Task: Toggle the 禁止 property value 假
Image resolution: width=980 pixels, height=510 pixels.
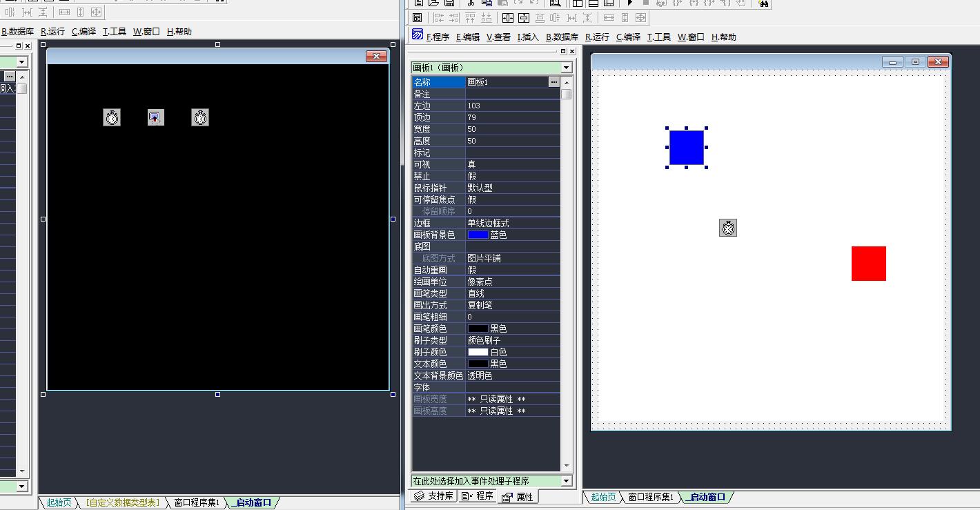Action: coord(513,176)
